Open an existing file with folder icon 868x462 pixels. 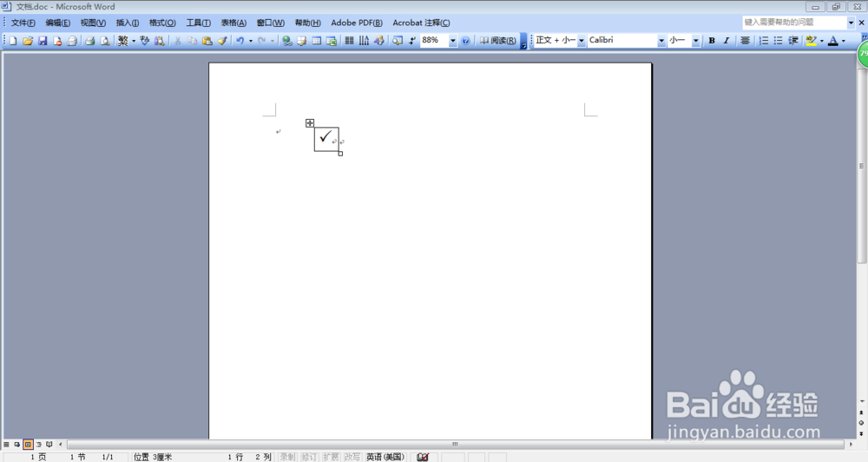[28, 41]
